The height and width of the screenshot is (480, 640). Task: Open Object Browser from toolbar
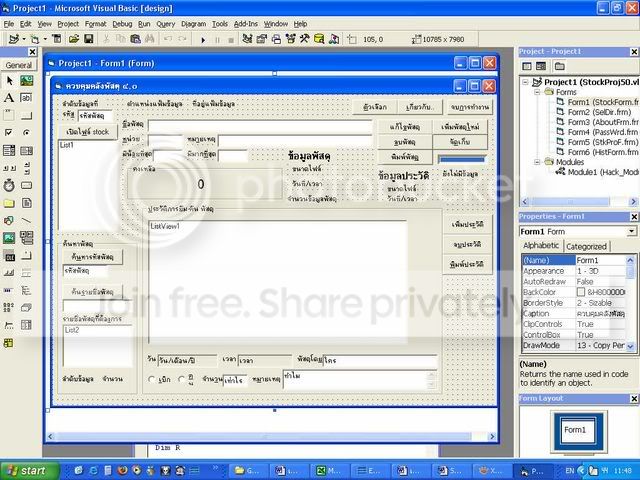(x=291, y=39)
